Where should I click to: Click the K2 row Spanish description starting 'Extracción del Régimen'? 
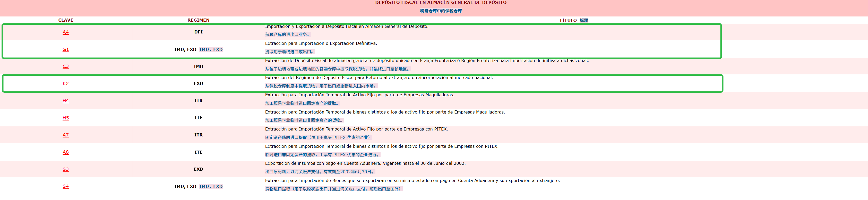click(379, 78)
